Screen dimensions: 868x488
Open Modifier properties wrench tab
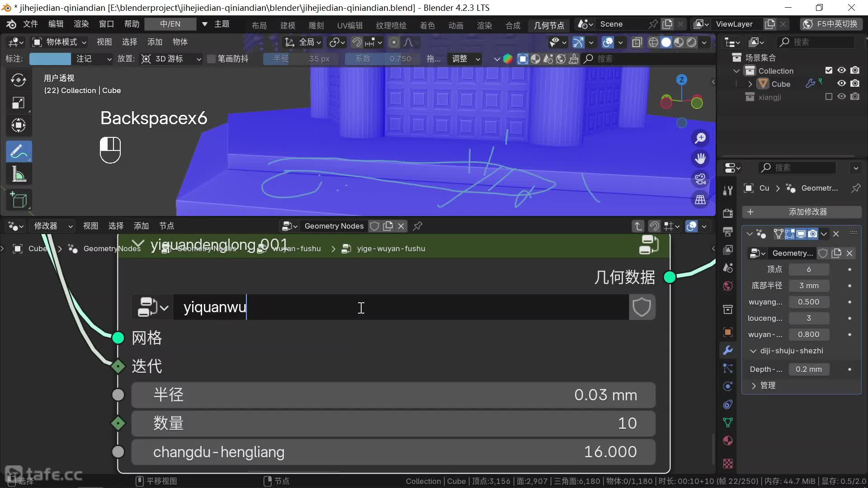tap(728, 350)
